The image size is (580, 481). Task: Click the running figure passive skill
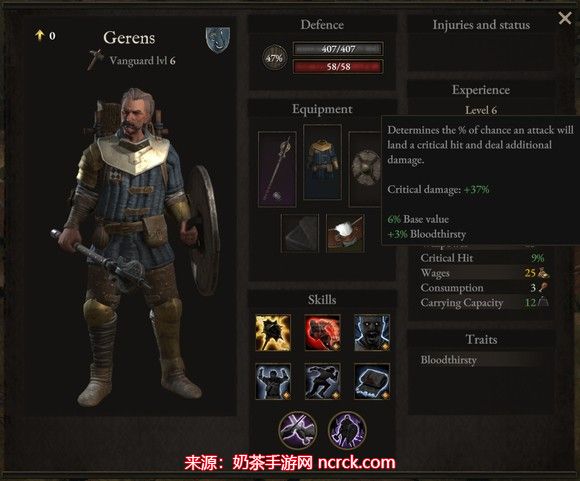click(322, 381)
